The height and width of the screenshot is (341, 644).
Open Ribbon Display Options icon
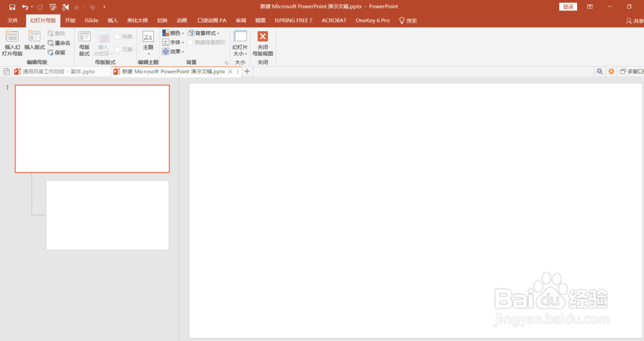click(x=590, y=6)
